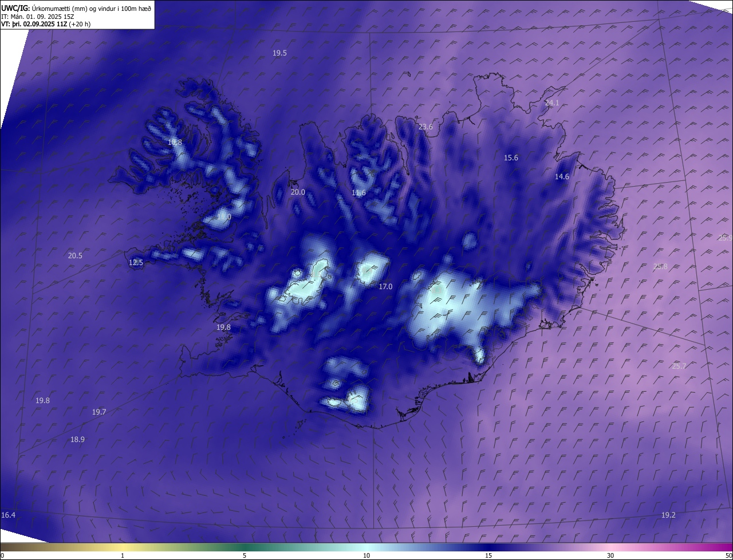Click the 11.6 value label
The height and width of the screenshot is (560, 733).
[358, 193]
